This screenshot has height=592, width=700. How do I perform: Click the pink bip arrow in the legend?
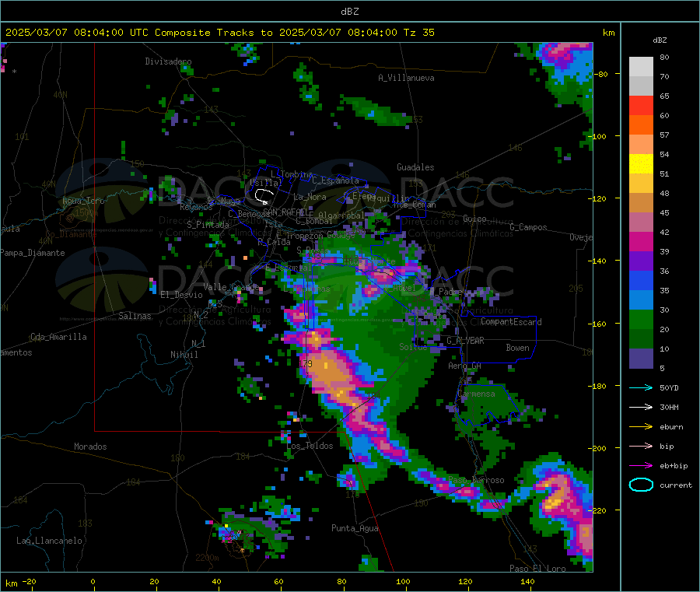click(x=641, y=446)
